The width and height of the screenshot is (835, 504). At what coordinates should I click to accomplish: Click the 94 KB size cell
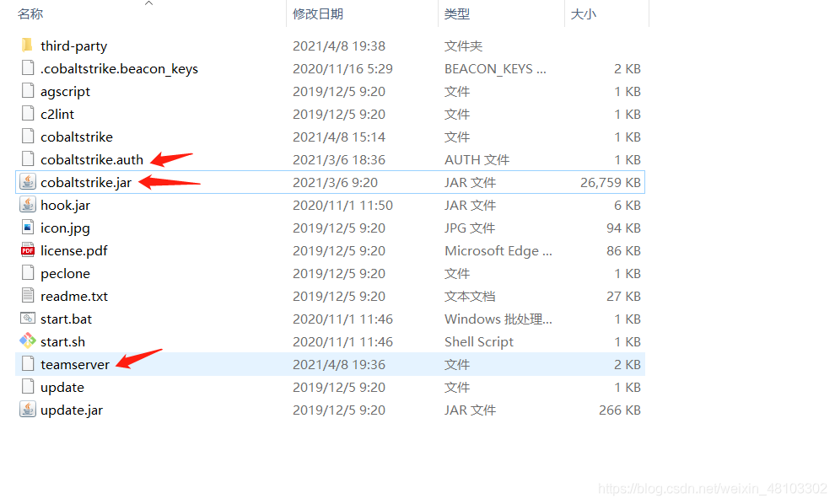coord(623,228)
